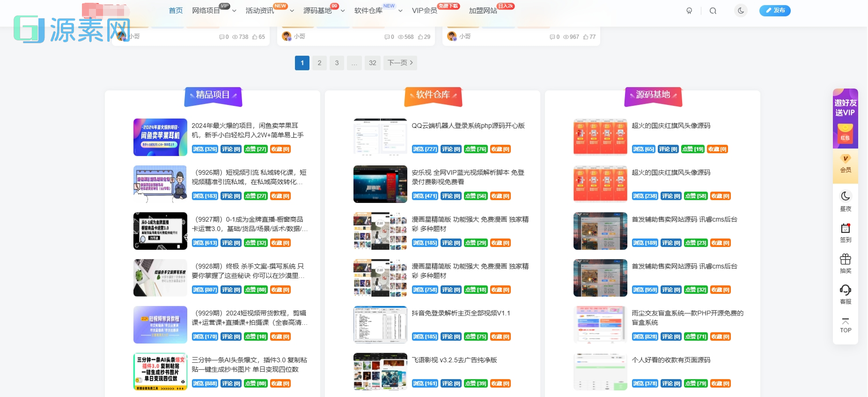
Task: Open 邀好友送VIP invite banner
Action: (x=846, y=118)
